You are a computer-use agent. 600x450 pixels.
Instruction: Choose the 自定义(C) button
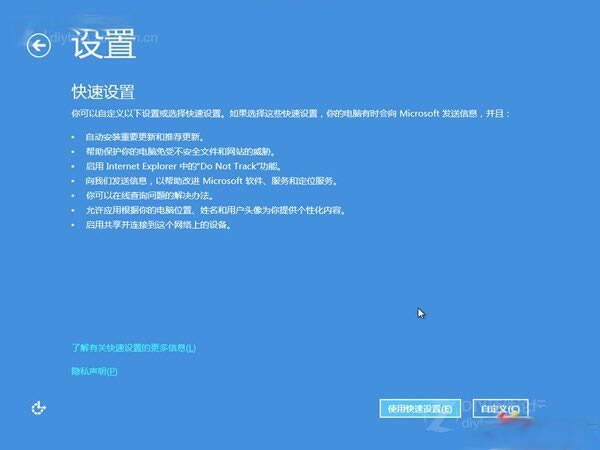click(500, 409)
